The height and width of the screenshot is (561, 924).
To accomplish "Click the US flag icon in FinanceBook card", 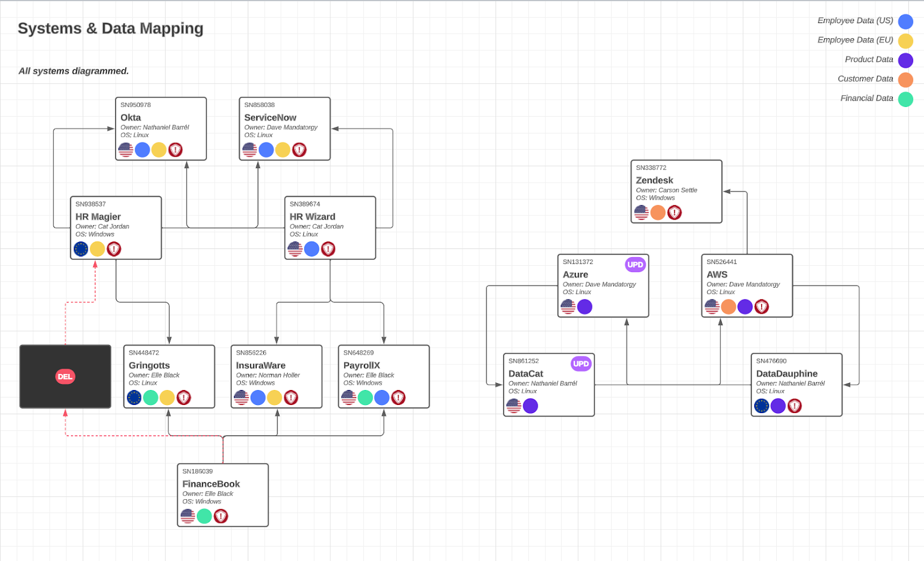I will tap(188, 516).
